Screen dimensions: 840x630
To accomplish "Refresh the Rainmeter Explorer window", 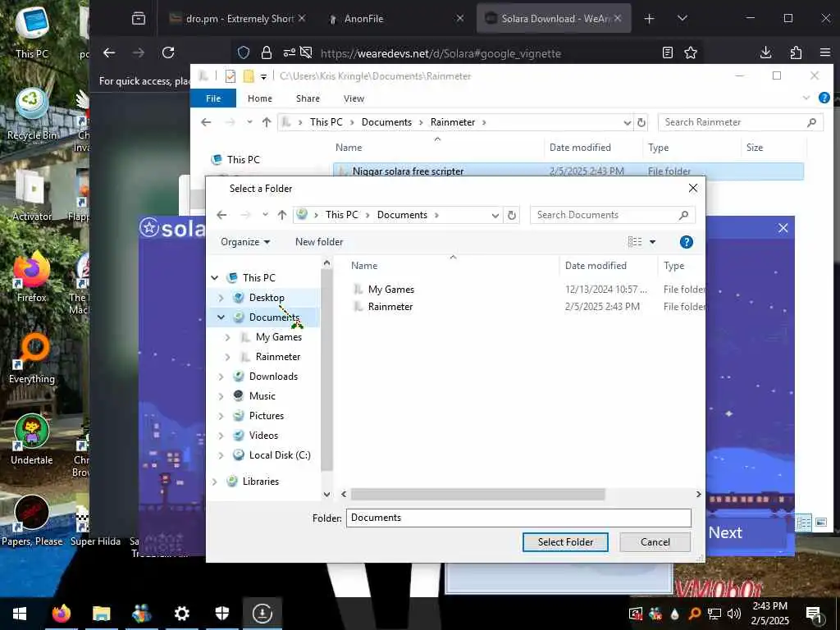I will 641,122.
